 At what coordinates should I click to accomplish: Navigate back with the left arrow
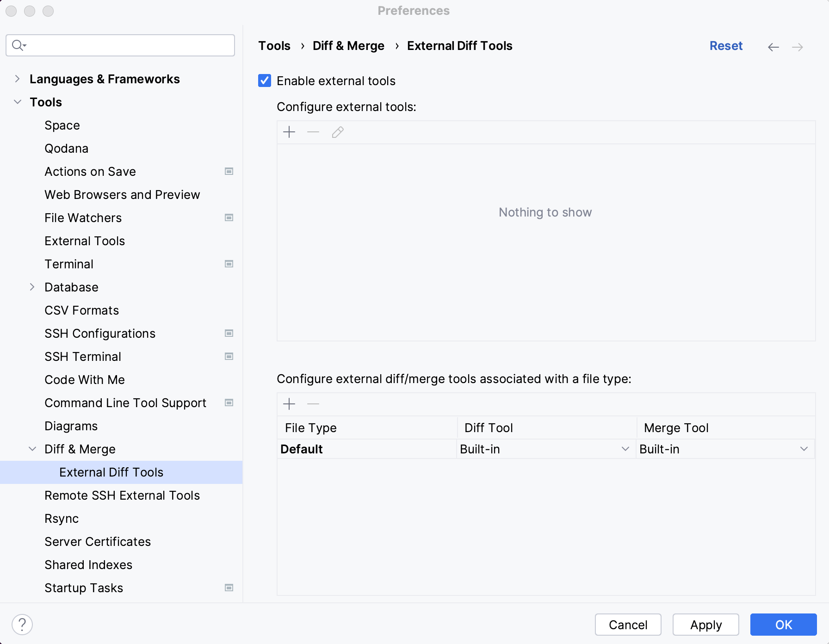coord(773,47)
